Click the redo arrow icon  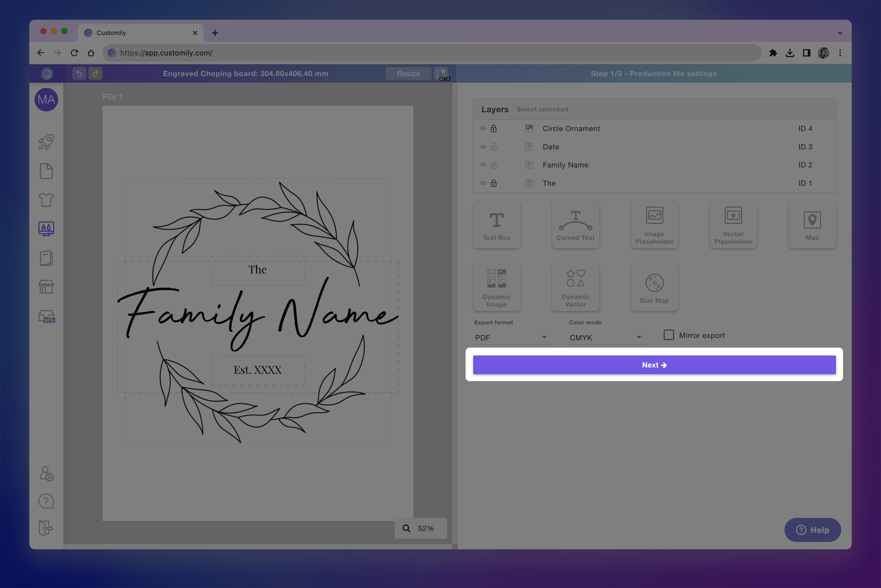(95, 73)
